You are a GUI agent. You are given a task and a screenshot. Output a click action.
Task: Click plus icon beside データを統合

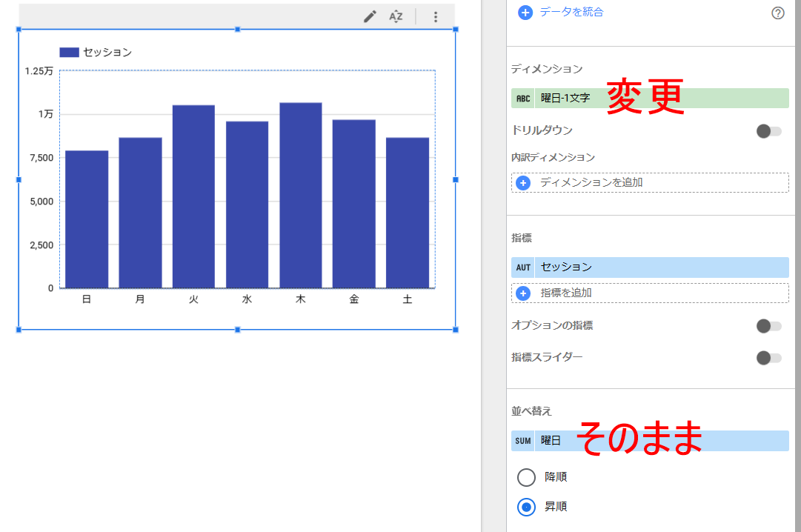click(525, 13)
